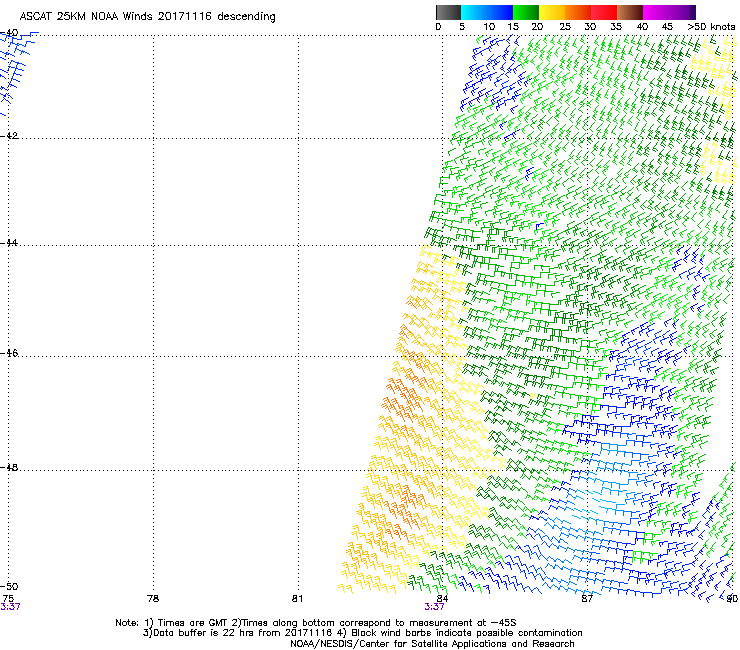The image size is (740, 650).
Task: Click the 3:37 time stamp below longitude 75
Action: coord(10,607)
